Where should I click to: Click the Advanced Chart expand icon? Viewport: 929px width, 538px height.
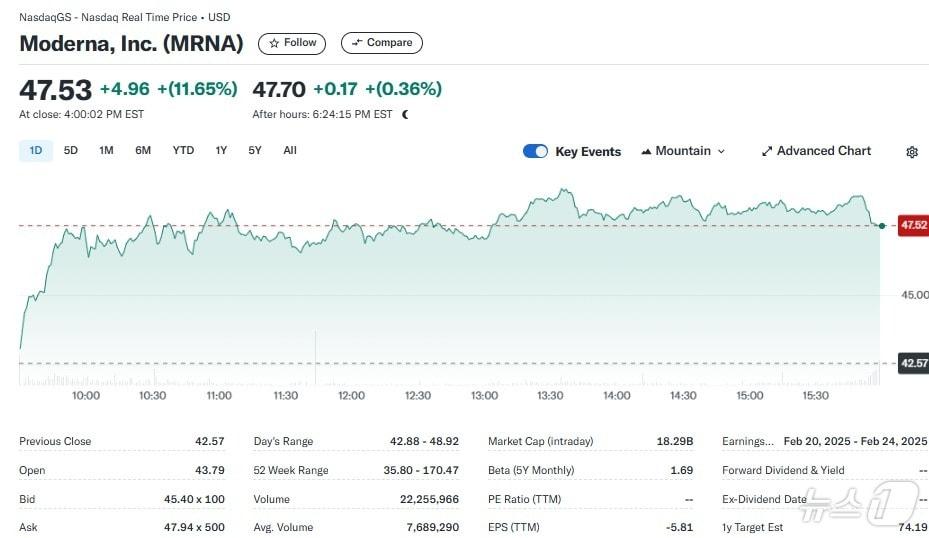click(767, 152)
